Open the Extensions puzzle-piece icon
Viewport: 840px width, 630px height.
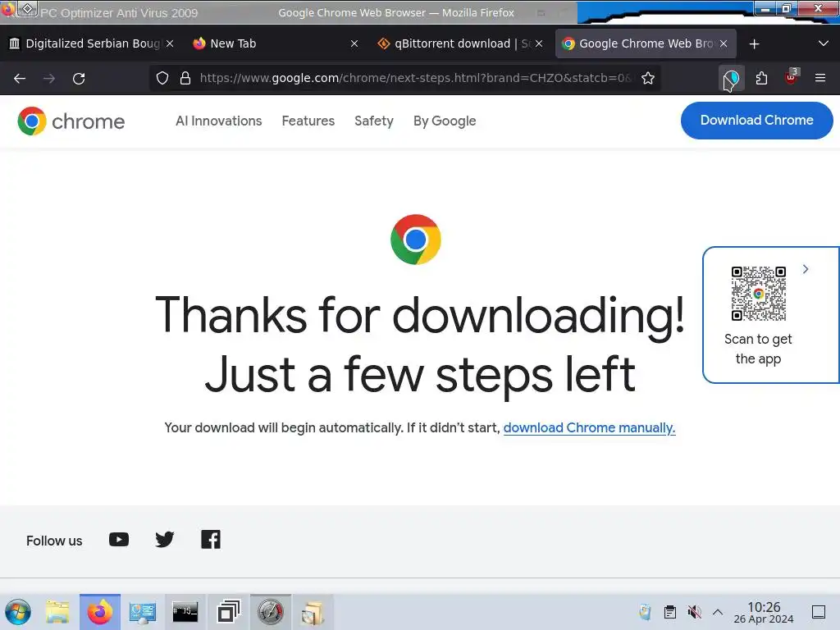click(761, 78)
